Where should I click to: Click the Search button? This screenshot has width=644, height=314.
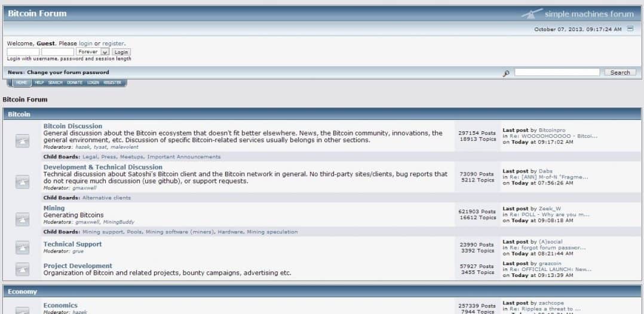pos(620,72)
